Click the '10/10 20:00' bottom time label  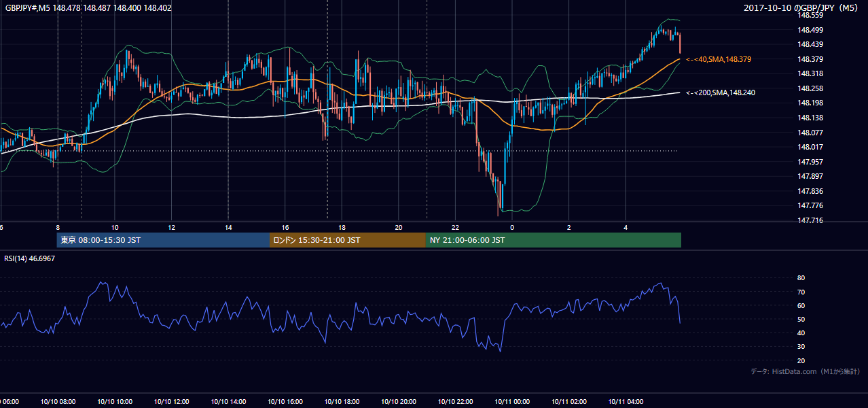click(x=399, y=402)
